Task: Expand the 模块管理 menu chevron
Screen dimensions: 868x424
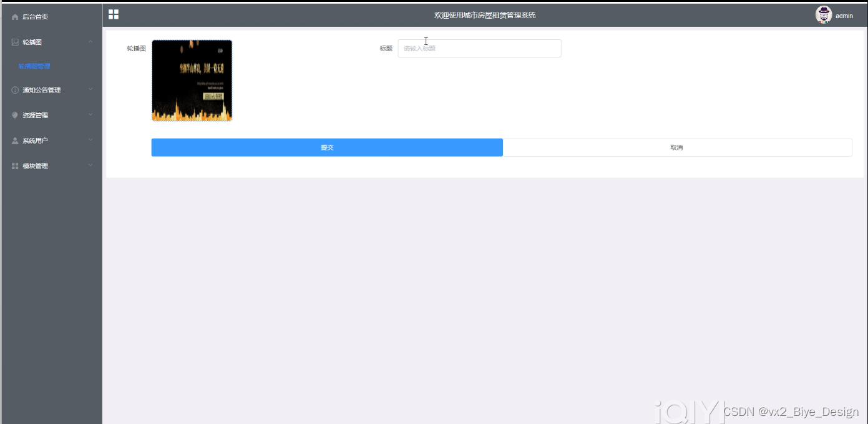Action: point(90,165)
